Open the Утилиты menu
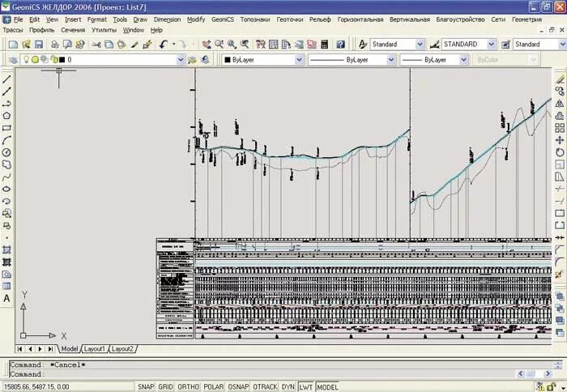Image resolution: width=567 pixels, height=392 pixels. pos(104,30)
